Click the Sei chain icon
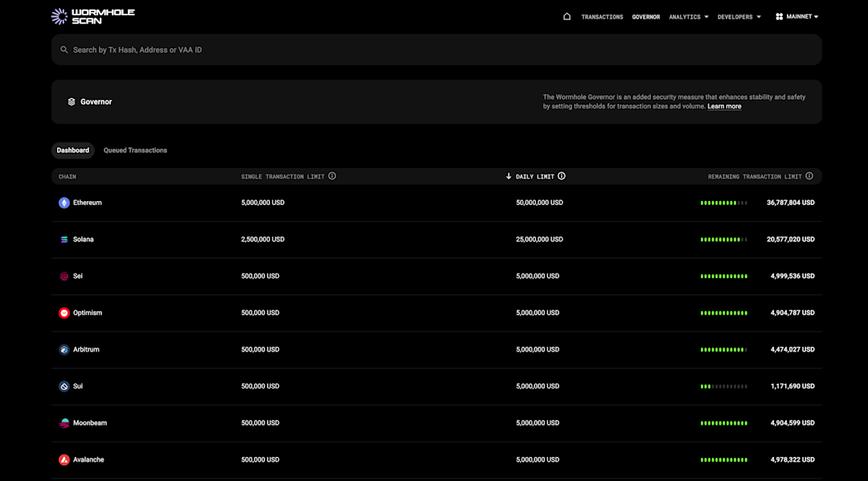Viewport: 868px width, 481px height. coord(64,276)
